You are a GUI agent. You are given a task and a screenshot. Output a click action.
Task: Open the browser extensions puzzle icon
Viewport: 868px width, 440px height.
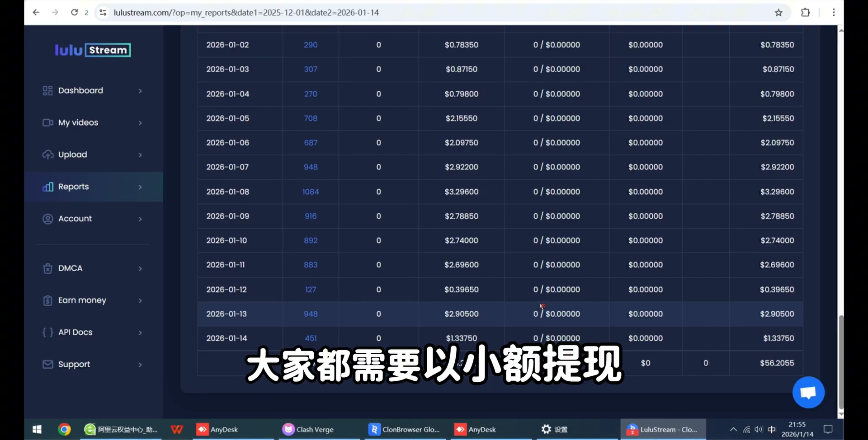coord(805,13)
